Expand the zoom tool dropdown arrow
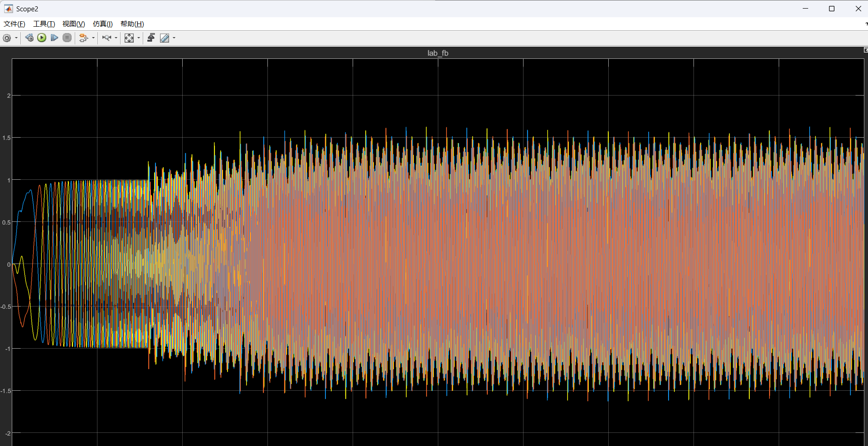Screen dimensions: 868x446 [116, 38]
